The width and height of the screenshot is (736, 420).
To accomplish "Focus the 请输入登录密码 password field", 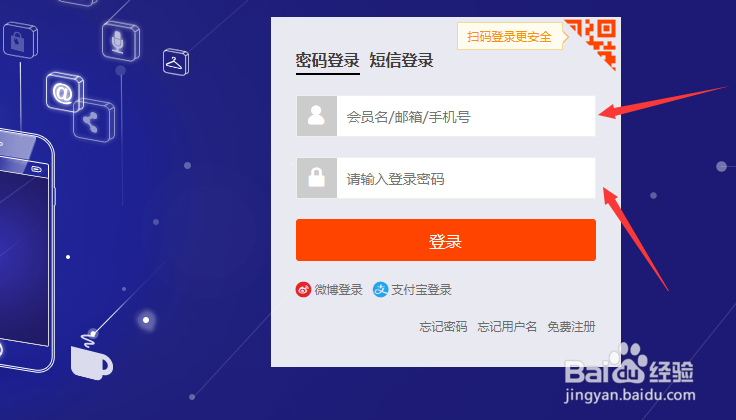I will tap(466, 178).
